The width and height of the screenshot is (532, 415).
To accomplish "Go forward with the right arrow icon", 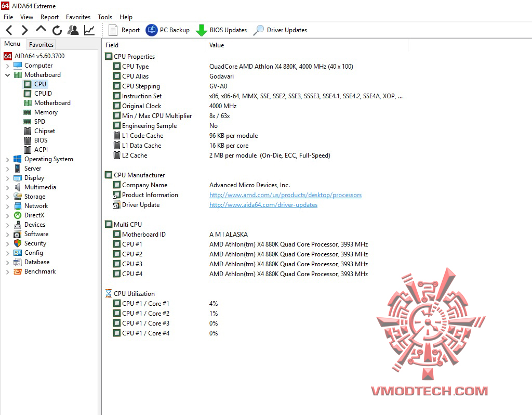I will click(25, 30).
